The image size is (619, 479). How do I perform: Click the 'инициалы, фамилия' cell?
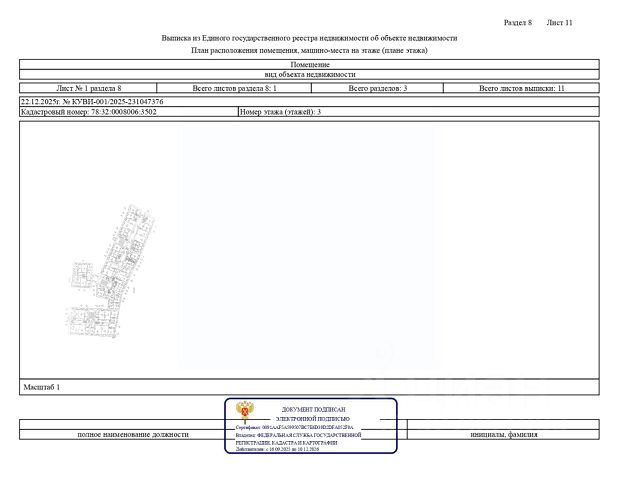[x=503, y=434]
